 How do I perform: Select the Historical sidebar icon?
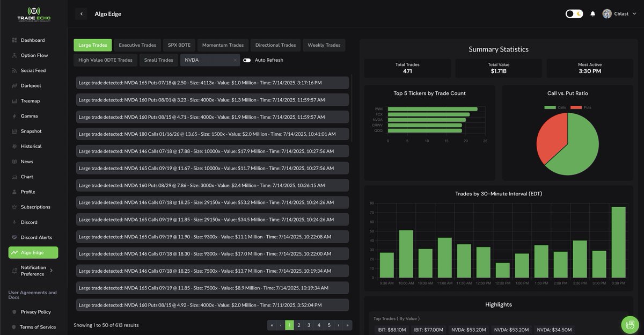[14, 146]
